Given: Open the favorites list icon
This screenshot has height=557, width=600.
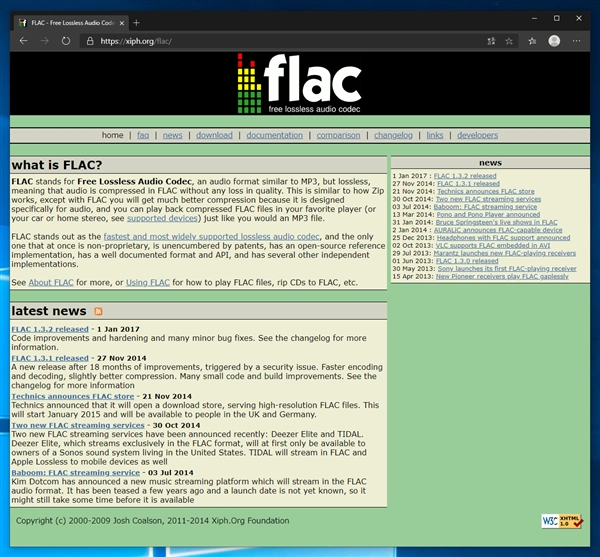Looking at the screenshot, I should [x=532, y=41].
